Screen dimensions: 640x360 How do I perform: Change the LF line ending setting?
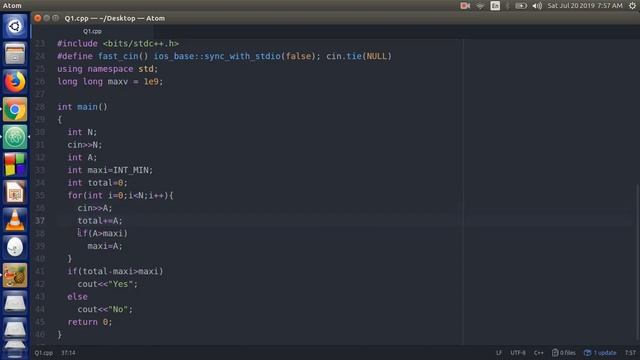(x=499, y=353)
